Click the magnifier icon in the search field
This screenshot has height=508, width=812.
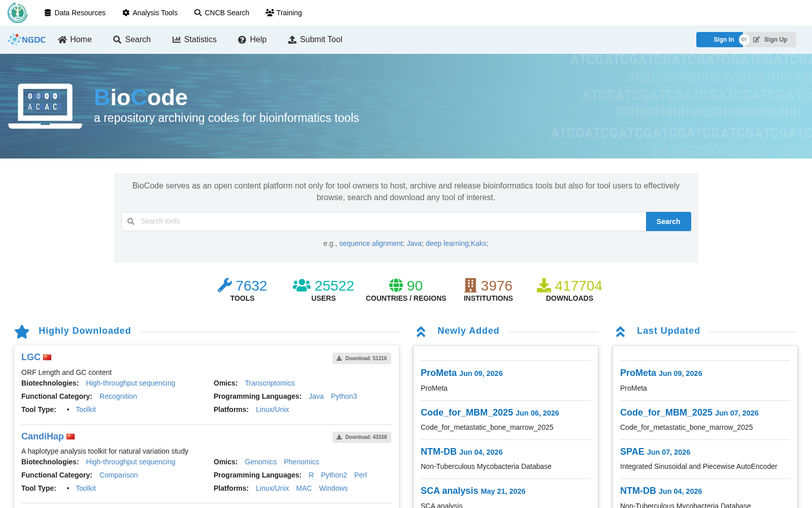(131, 221)
